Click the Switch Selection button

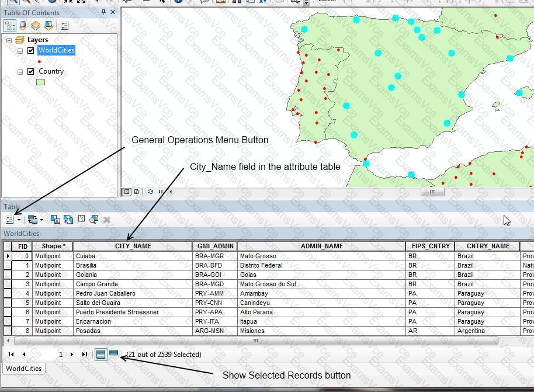click(68, 220)
